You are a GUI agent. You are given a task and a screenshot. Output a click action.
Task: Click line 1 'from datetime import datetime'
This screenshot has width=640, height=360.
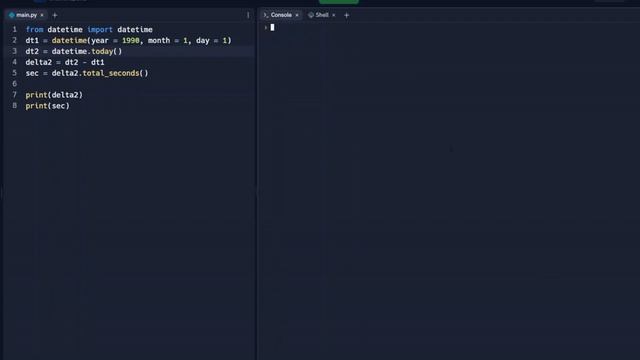(89, 30)
